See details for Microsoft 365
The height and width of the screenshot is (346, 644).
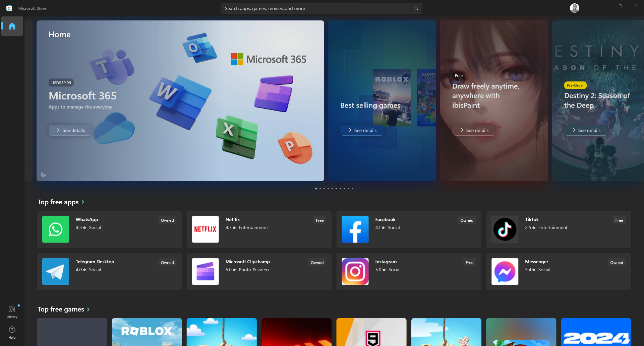[70, 130]
